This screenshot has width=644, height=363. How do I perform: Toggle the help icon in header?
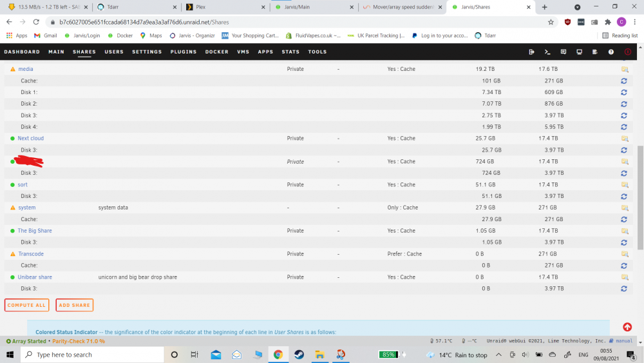[611, 52]
